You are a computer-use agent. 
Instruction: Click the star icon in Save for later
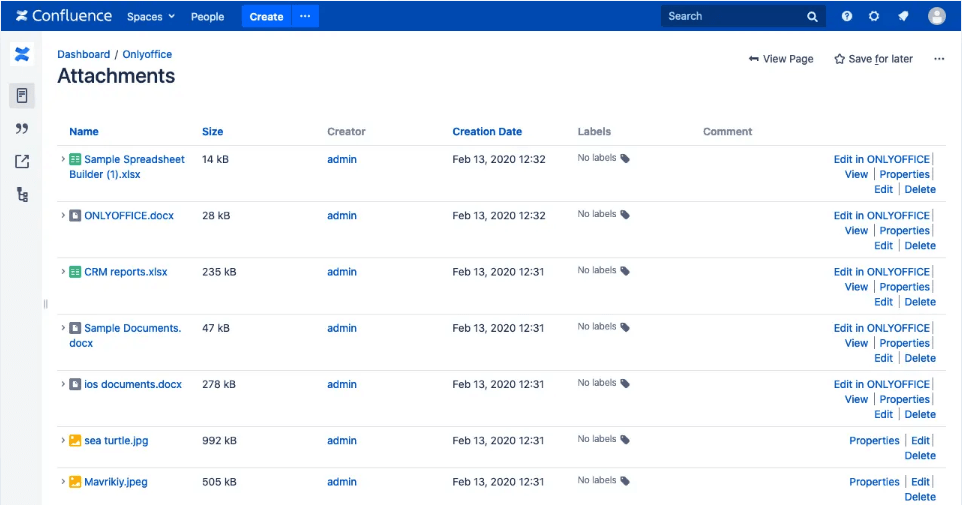[x=839, y=59]
